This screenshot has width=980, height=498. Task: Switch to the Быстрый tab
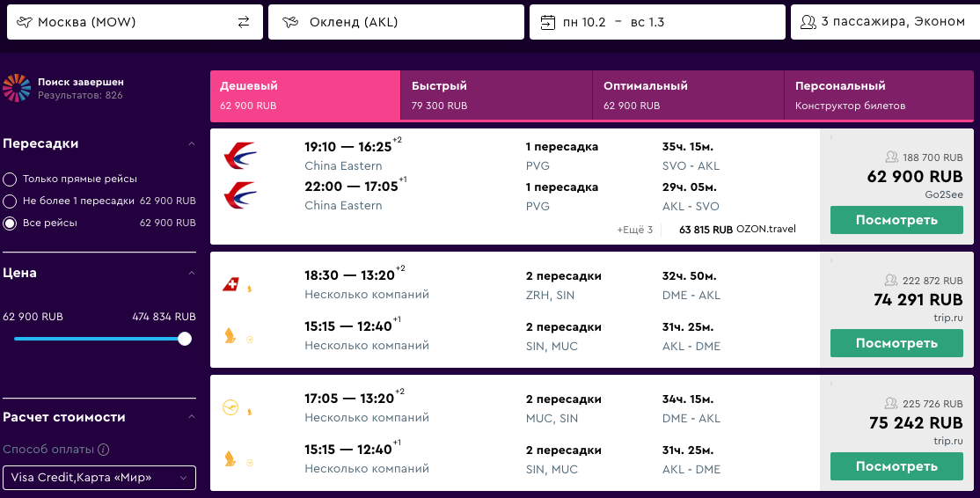point(496,95)
